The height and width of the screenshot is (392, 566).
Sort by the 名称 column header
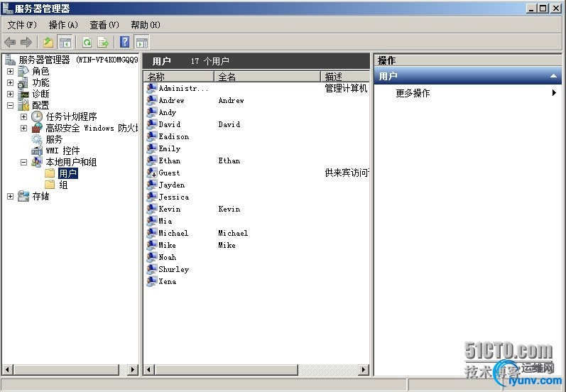click(179, 77)
